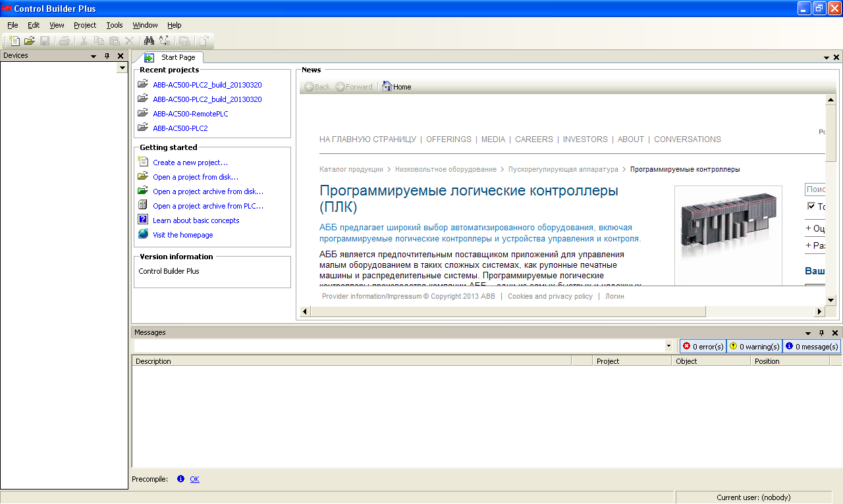Click the Open Project folder toolbar icon

(x=30, y=41)
